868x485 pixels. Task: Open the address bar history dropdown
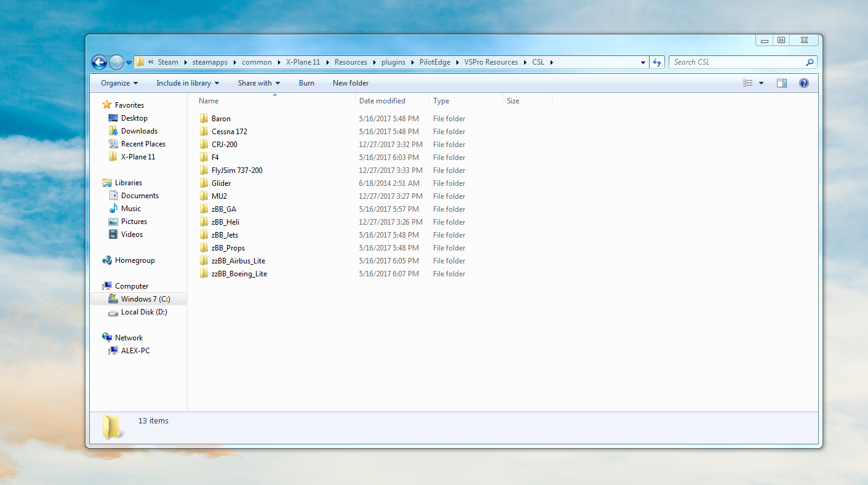coord(643,62)
